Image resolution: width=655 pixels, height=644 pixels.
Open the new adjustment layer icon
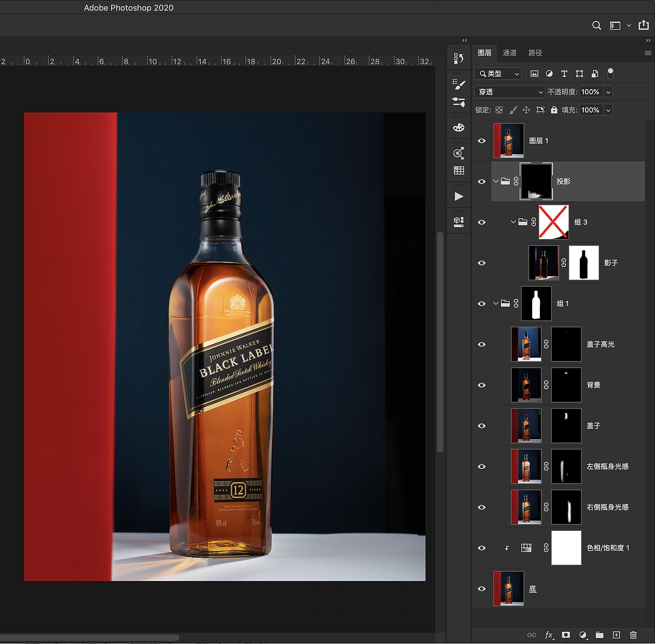pos(583,635)
